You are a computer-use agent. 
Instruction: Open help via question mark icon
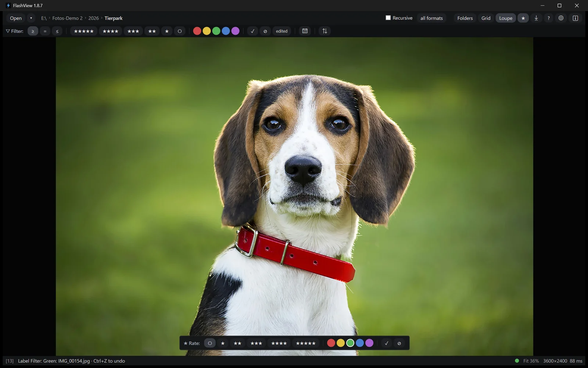point(549,18)
